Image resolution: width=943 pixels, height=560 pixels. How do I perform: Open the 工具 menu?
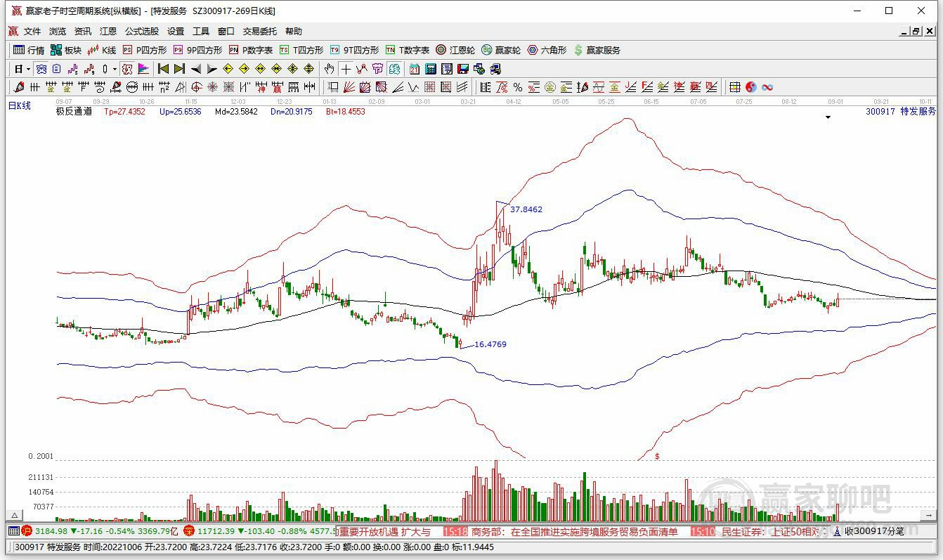[201, 31]
